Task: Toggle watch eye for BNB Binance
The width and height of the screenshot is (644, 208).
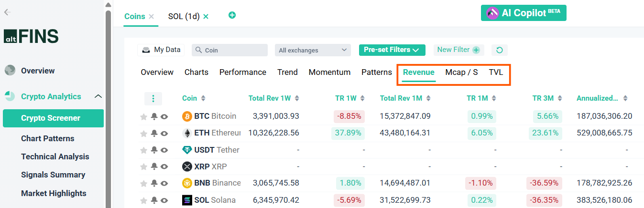Action: point(164,183)
